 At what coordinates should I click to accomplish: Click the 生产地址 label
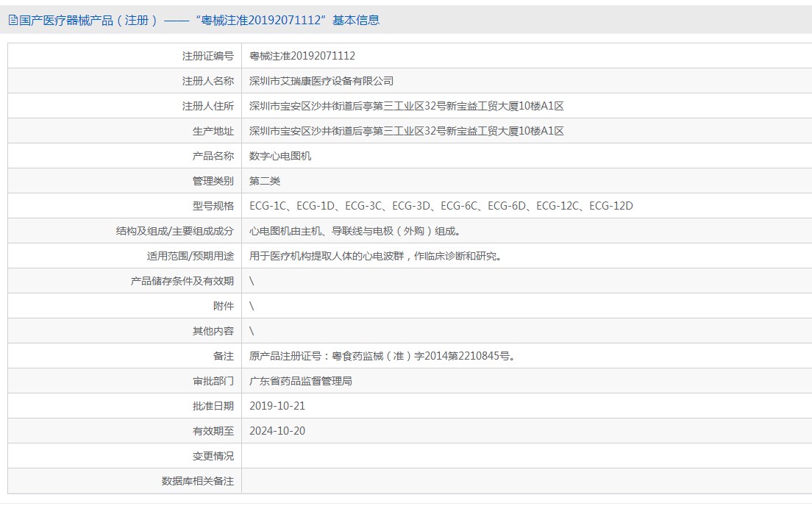213,131
